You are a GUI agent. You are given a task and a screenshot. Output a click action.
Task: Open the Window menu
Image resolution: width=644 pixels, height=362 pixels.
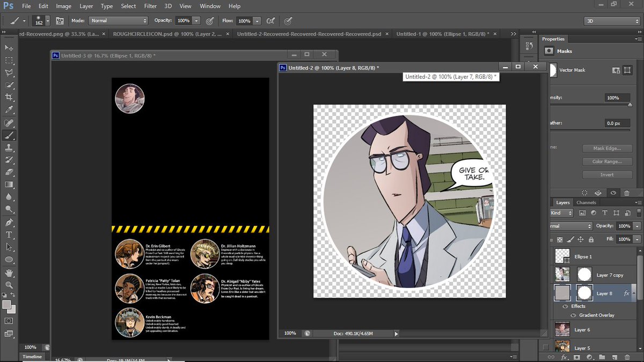pos(210,6)
